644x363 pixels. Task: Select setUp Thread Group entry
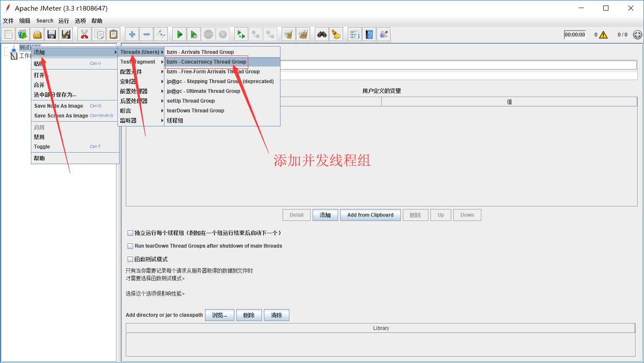[222, 101]
